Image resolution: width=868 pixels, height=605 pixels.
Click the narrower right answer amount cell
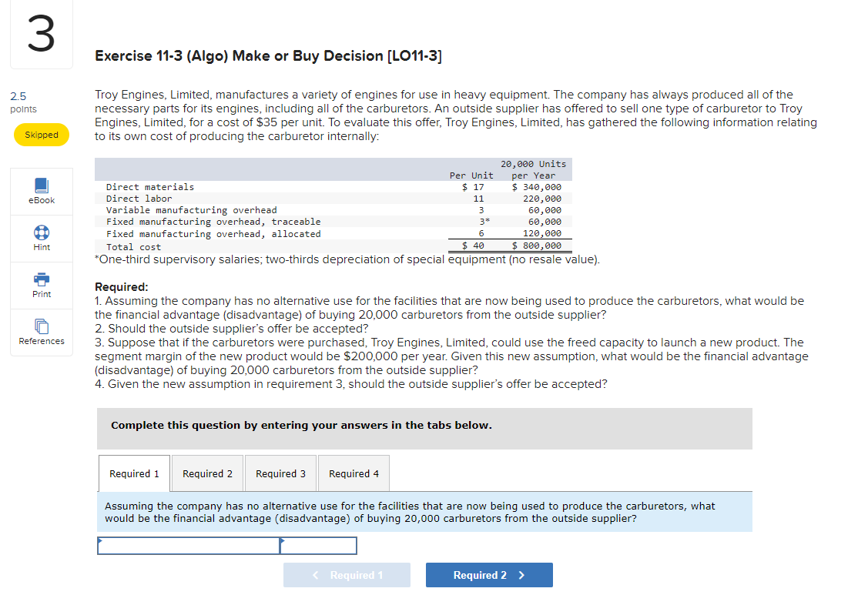point(318,546)
